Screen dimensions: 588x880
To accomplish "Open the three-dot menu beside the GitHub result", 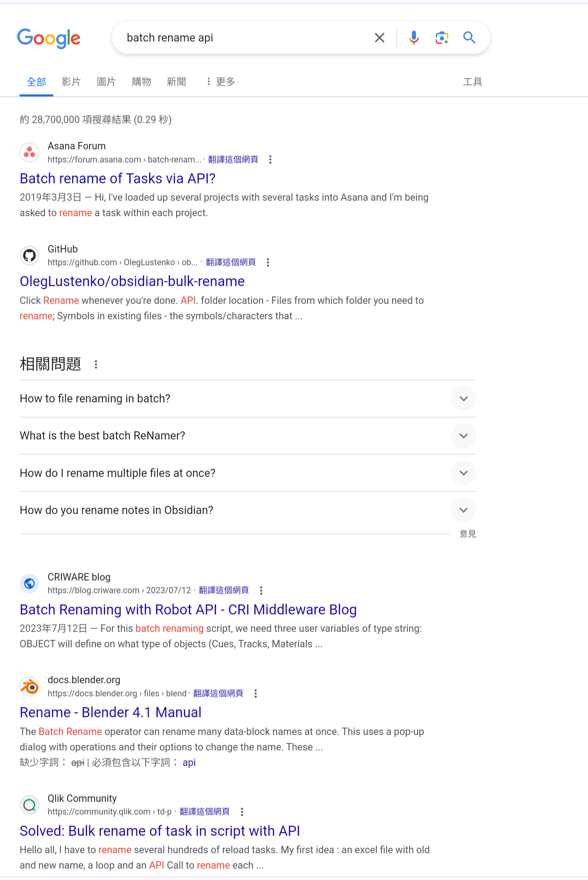I will 268,263.
